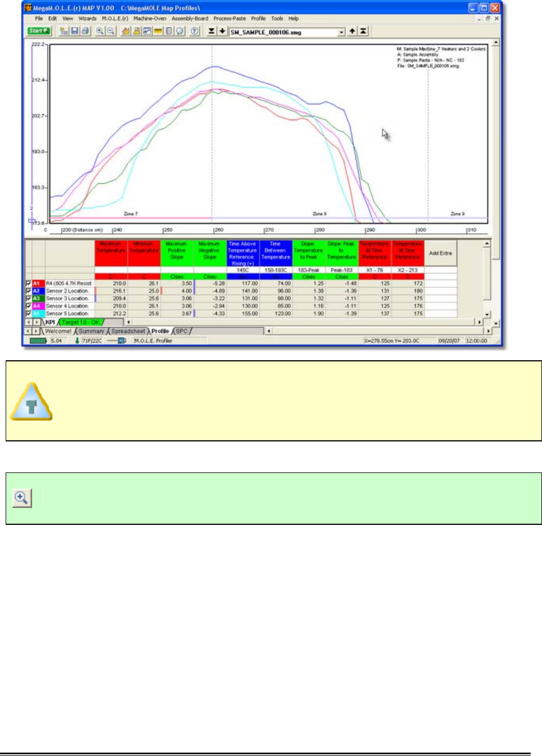Switch to the Summary tab
The height and width of the screenshot is (756, 542).
(91, 331)
